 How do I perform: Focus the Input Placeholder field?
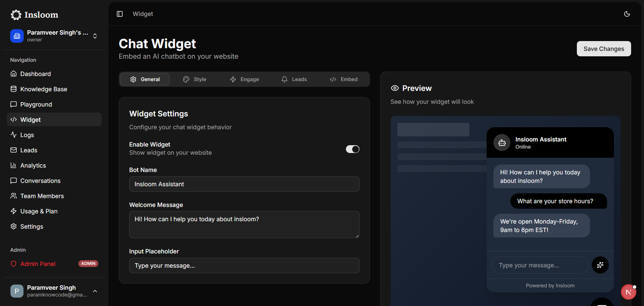(244, 265)
